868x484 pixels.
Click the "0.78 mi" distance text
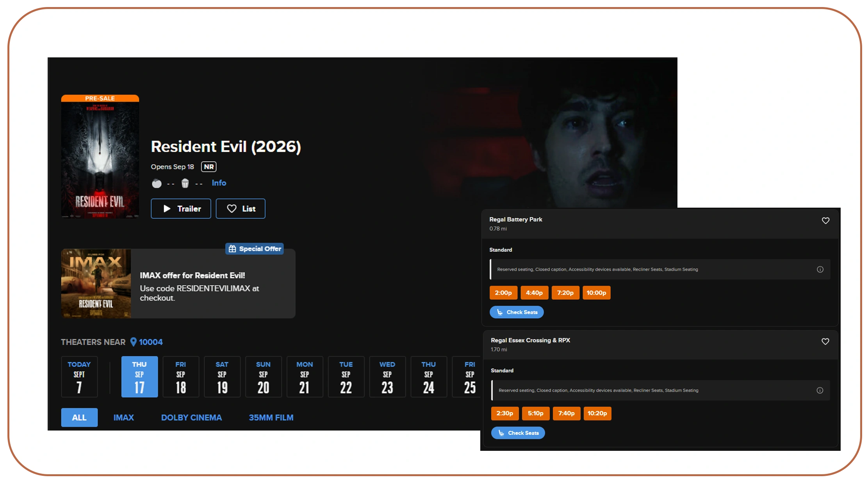tap(498, 229)
